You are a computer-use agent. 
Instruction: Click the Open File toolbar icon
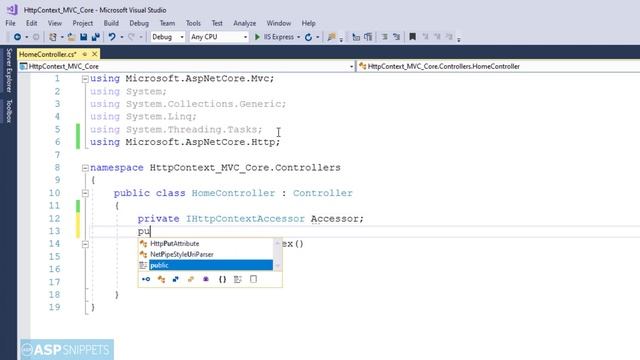71,37
